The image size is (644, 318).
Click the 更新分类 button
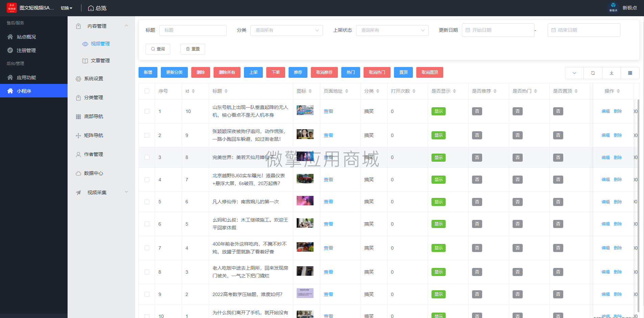(x=174, y=72)
